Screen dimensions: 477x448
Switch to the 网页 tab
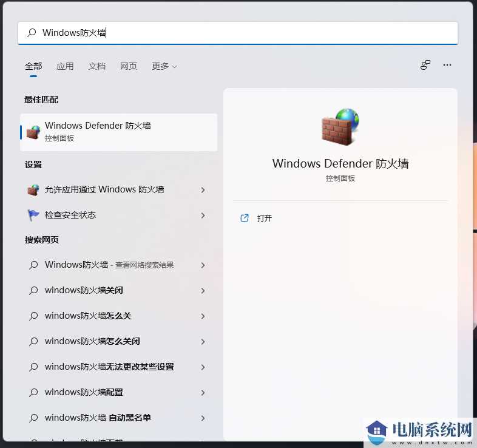pyautogui.click(x=129, y=66)
